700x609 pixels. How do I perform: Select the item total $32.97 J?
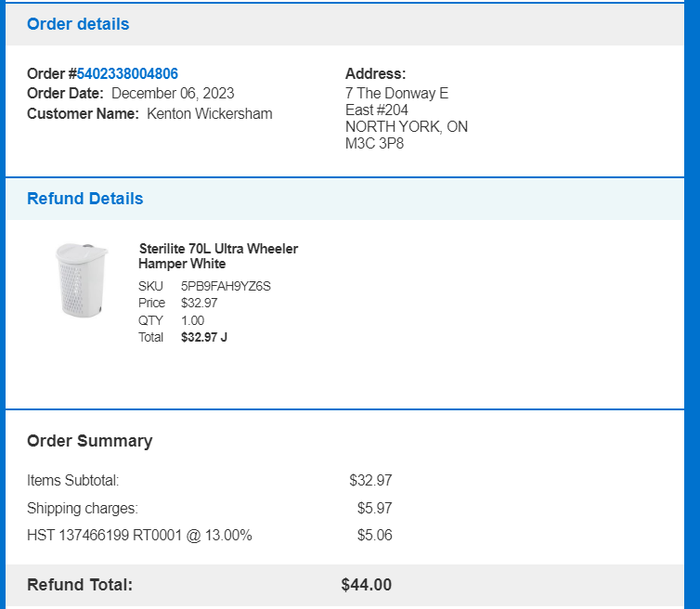coord(204,337)
